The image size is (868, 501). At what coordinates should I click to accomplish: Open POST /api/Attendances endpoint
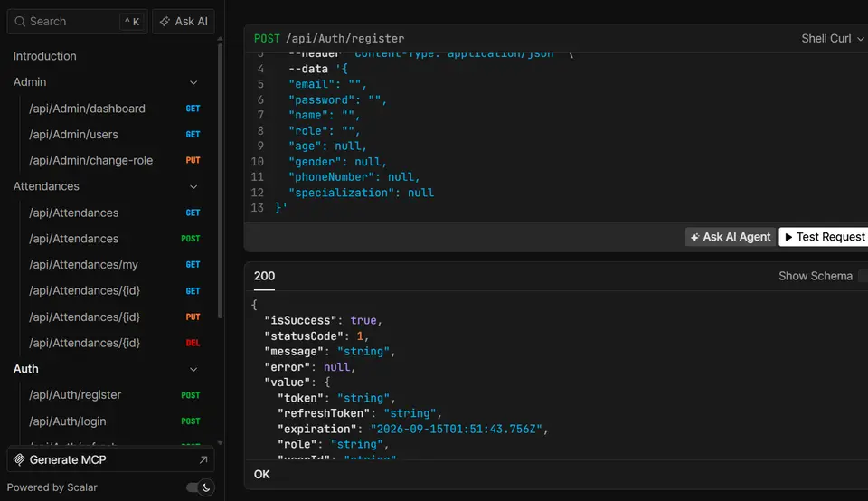(x=114, y=239)
